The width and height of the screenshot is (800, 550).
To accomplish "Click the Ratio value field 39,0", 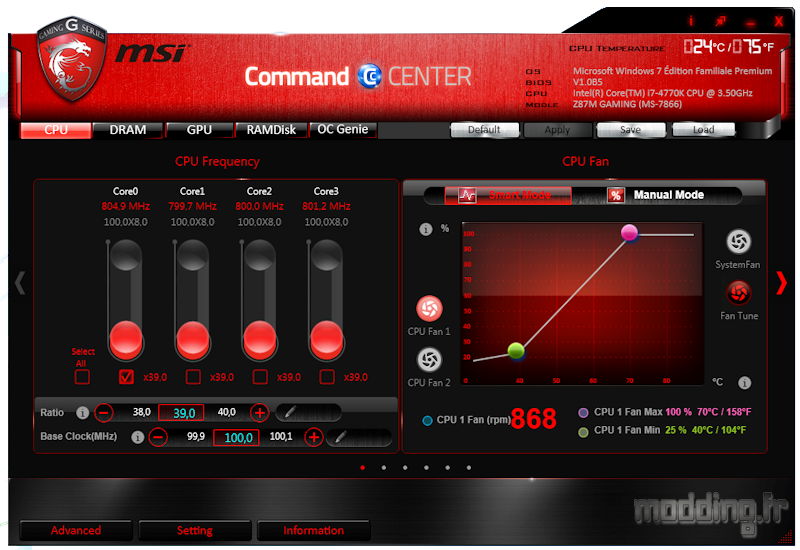I will 181,413.
